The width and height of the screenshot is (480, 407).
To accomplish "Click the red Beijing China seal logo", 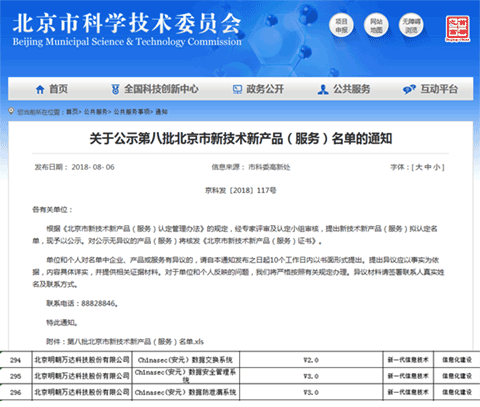I will (458, 29).
